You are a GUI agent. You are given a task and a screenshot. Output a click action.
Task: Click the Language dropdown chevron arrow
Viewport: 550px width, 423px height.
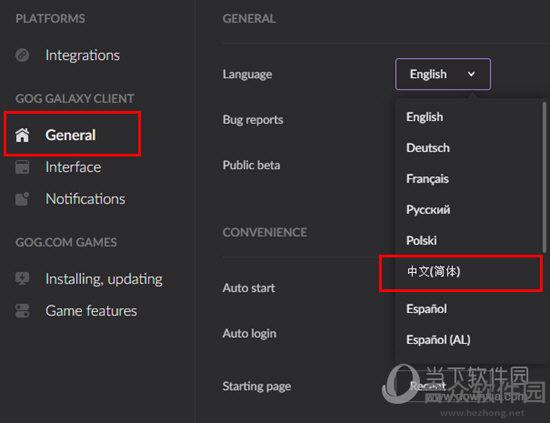tap(471, 74)
